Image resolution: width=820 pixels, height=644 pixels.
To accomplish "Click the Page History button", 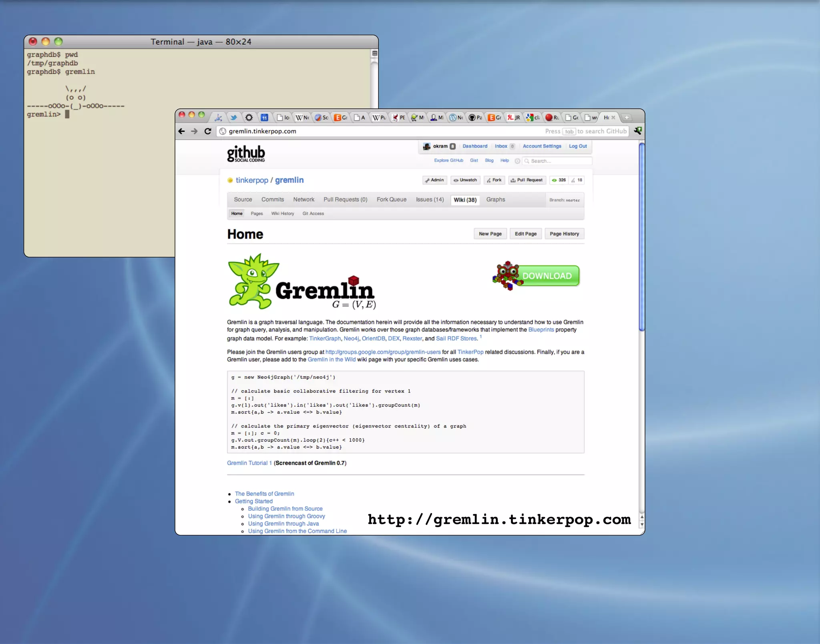I will (x=564, y=234).
